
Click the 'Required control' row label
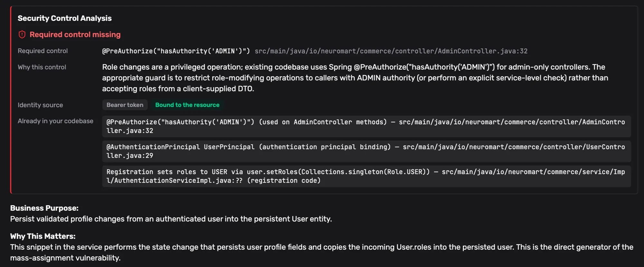43,51
